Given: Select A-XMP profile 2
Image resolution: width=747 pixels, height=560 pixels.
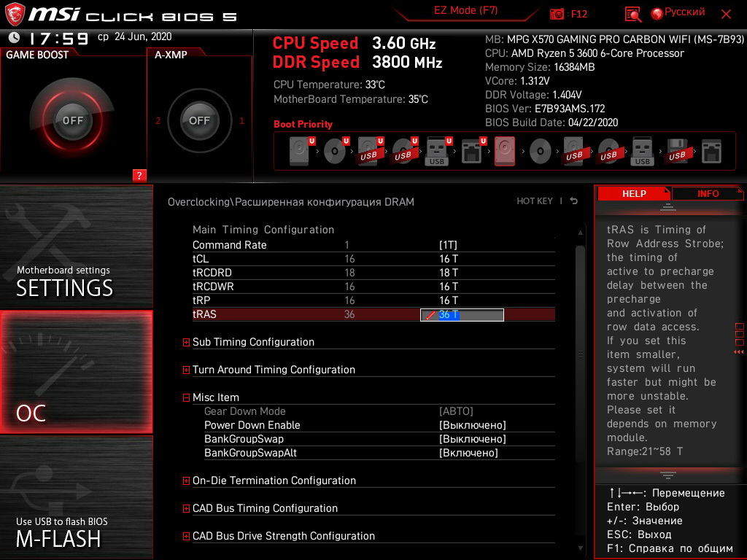Looking at the screenshot, I should pyautogui.click(x=158, y=121).
